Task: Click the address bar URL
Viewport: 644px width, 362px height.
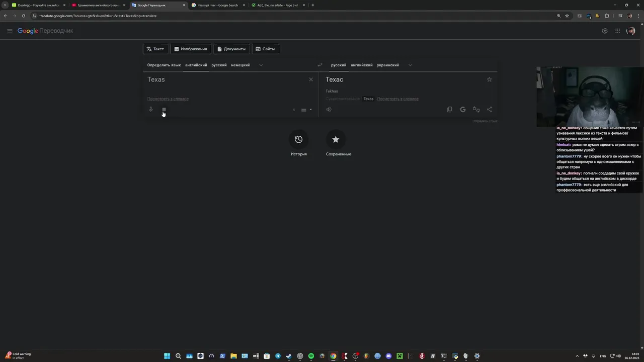Action: tap(98, 16)
